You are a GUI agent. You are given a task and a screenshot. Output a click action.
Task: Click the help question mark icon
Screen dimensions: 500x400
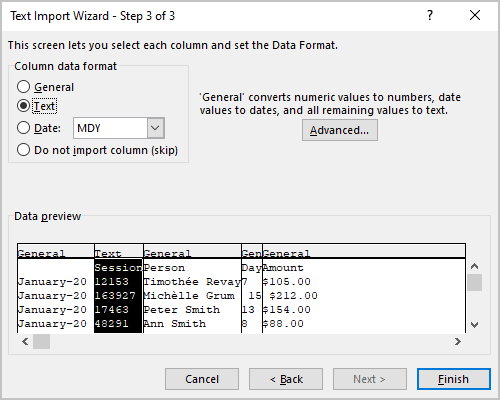pos(430,15)
